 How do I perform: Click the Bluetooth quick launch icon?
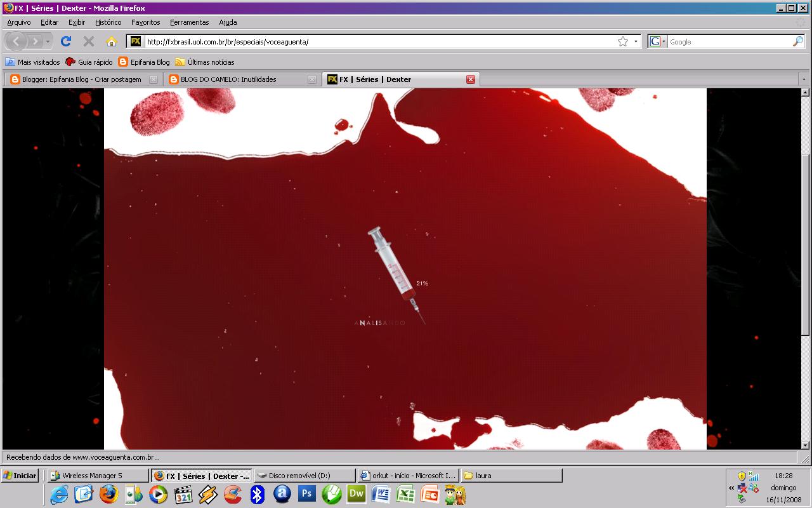257,495
